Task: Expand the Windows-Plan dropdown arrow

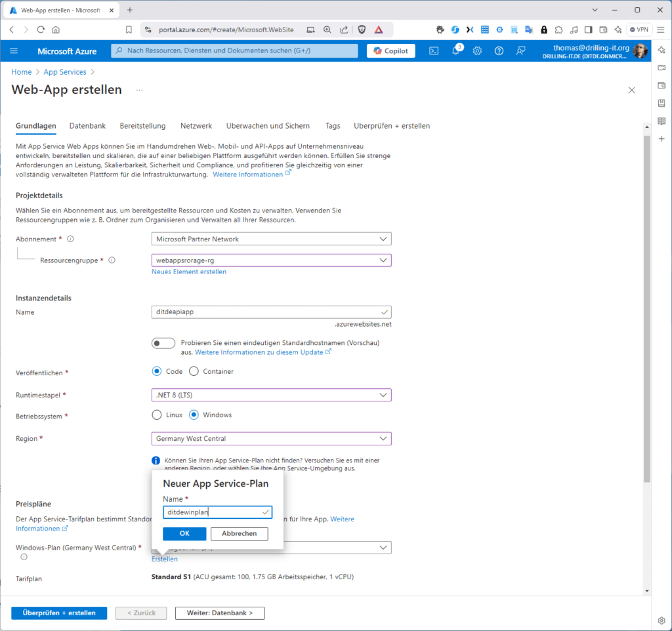Action: [383, 548]
